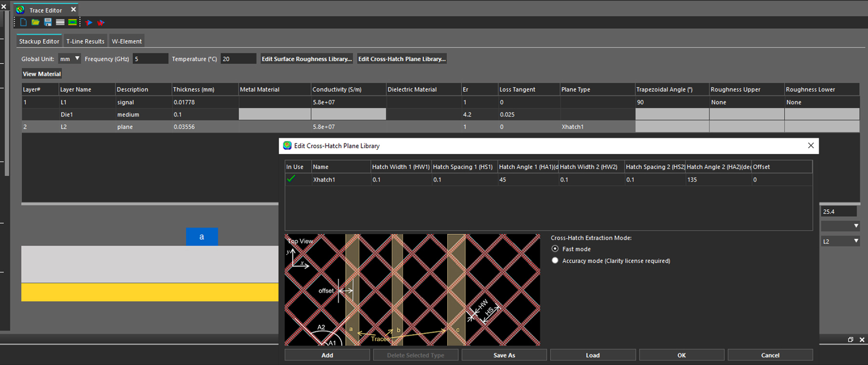The height and width of the screenshot is (365, 868).
Task: Open the Global Unit mm dropdown
Action: coord(69,59)
